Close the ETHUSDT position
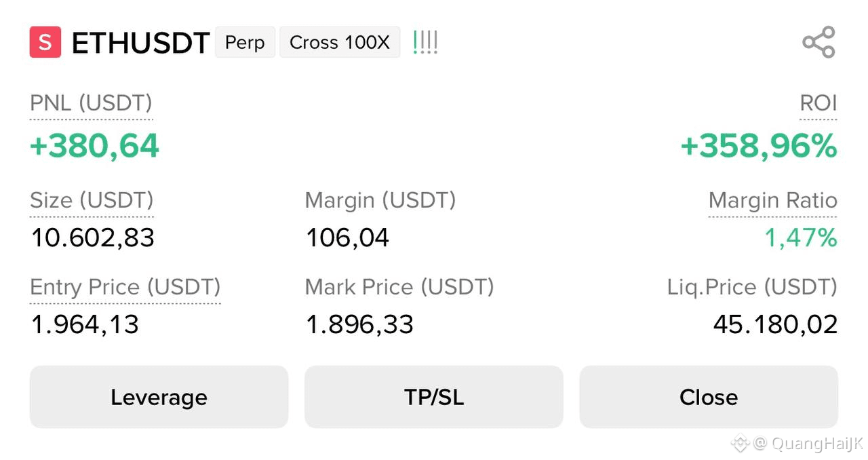The image size is (868, 460). point(709,397)
